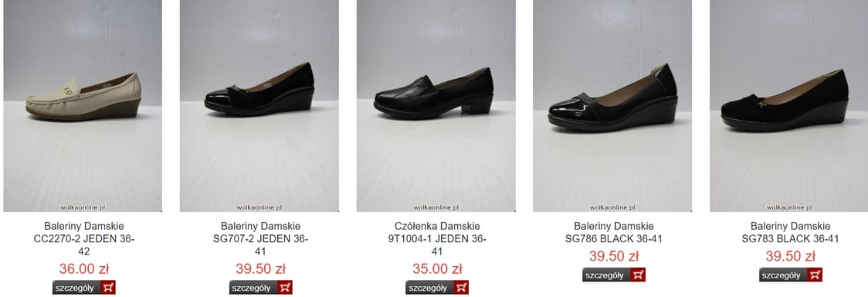
Task: Click the Czółenka Damskie 9T1004-1 title
Action: [437, 239]
